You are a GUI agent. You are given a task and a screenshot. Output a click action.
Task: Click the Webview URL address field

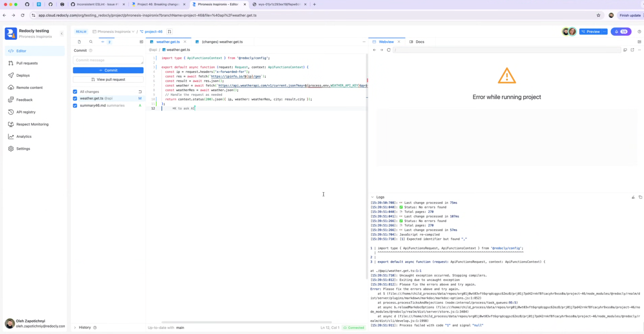[x=507, y=50]
